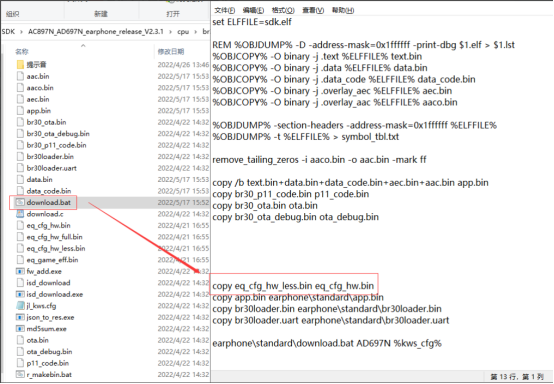Sort files by the 名称 column header
This screenshot has width=554, height=384.
pos(22,52)
